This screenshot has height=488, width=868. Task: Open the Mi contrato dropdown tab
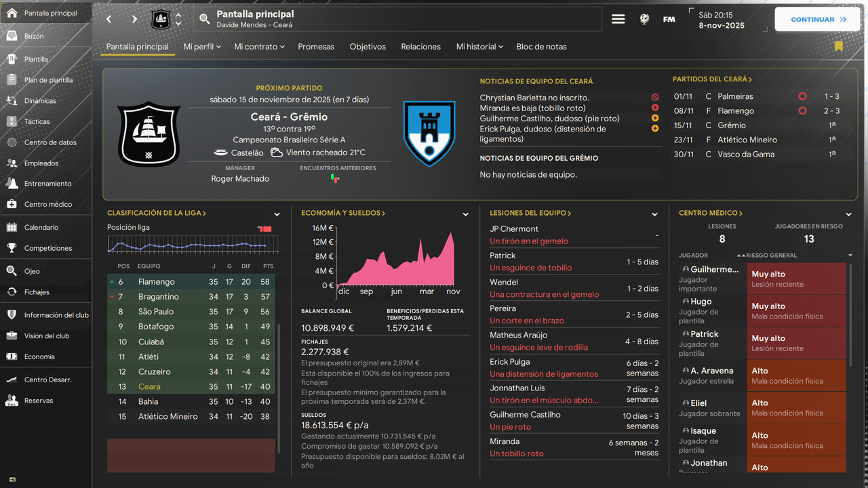(x=259, y=47)
